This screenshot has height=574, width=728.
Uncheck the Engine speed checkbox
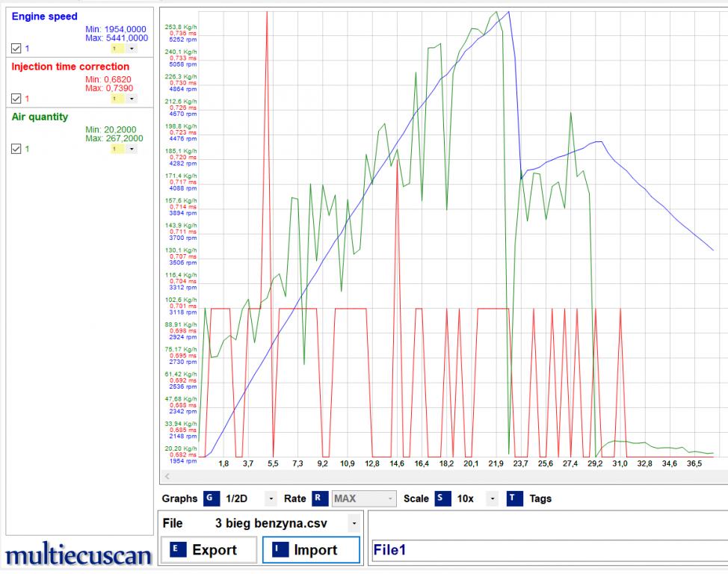16,49
